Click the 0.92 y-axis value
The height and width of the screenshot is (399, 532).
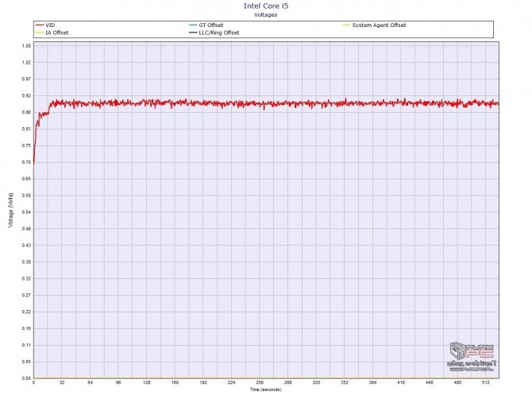click(26, 95)
